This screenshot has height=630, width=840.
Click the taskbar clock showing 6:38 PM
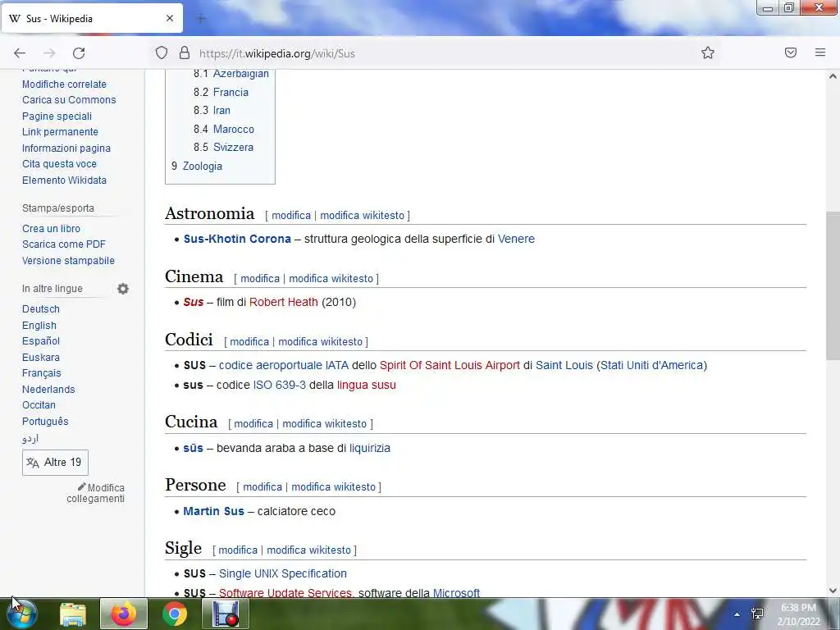[798, 614]
